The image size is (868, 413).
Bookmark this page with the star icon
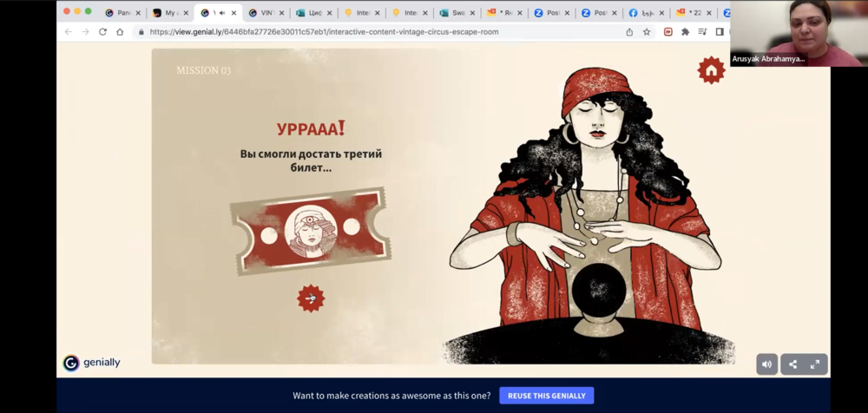click(647, 32)
